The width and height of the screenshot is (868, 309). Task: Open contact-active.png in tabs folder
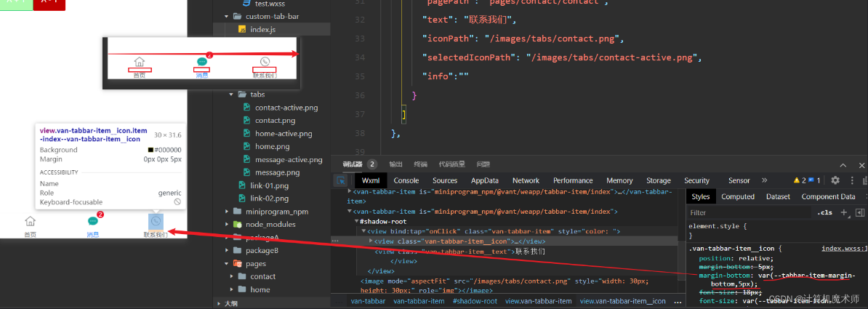point(286,108)
